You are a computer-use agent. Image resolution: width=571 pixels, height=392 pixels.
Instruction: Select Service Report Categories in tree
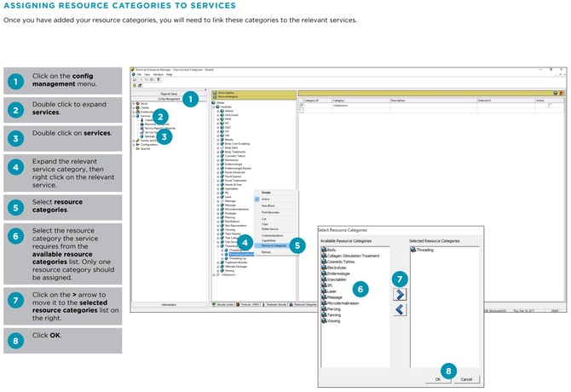click(160, 129)
